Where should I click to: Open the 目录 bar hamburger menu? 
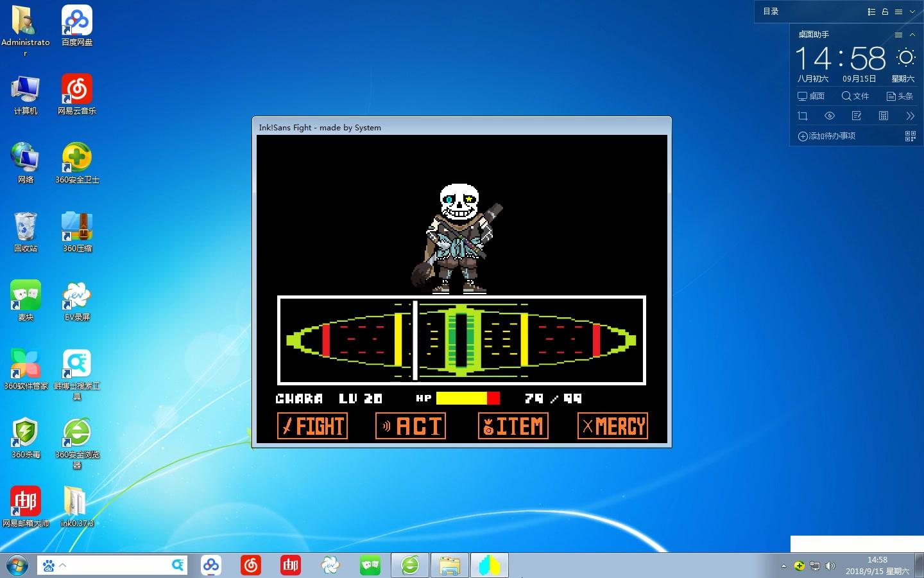coord(898,12)
